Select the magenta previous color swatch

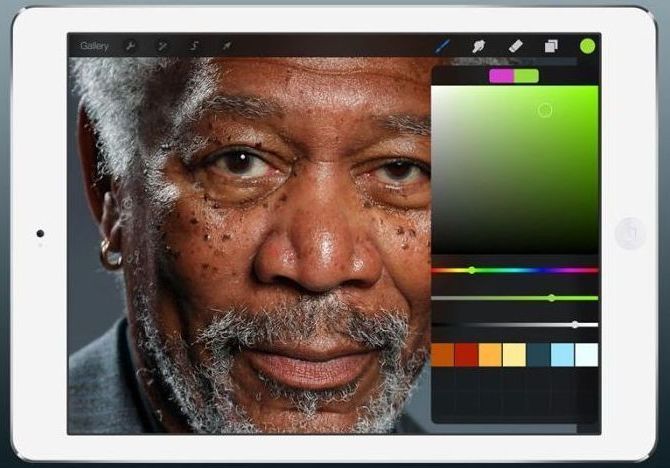point(502,76)
